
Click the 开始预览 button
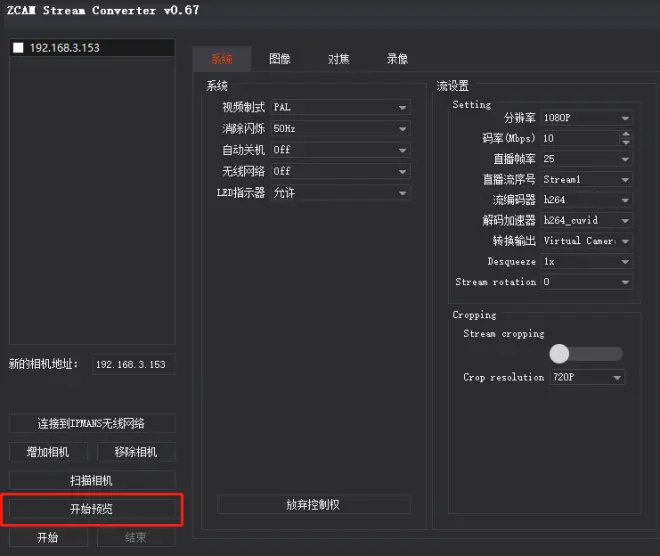pos(92,509)
